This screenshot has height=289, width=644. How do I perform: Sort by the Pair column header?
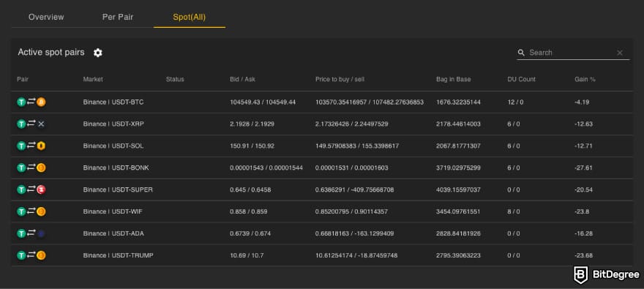click(23, 79)
